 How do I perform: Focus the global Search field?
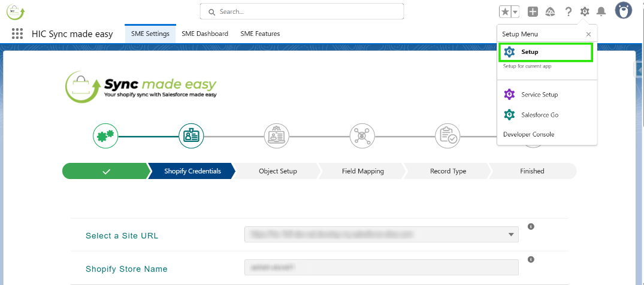tap(302, 11)
